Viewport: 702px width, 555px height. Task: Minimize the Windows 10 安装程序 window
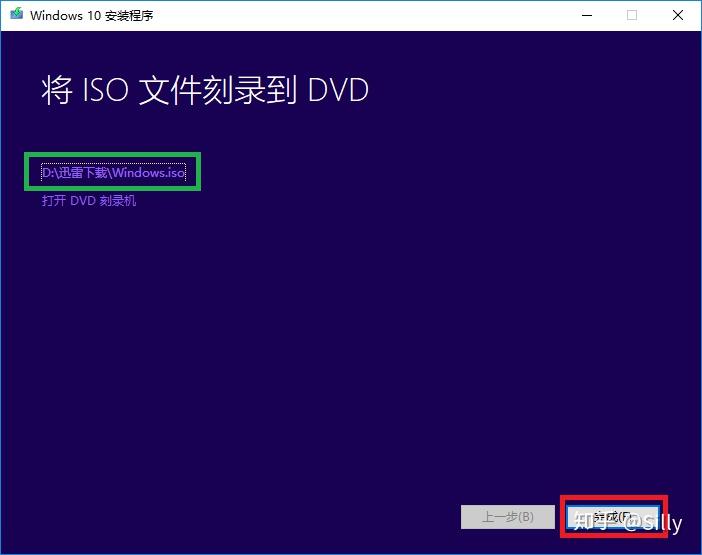coord(587,15)
